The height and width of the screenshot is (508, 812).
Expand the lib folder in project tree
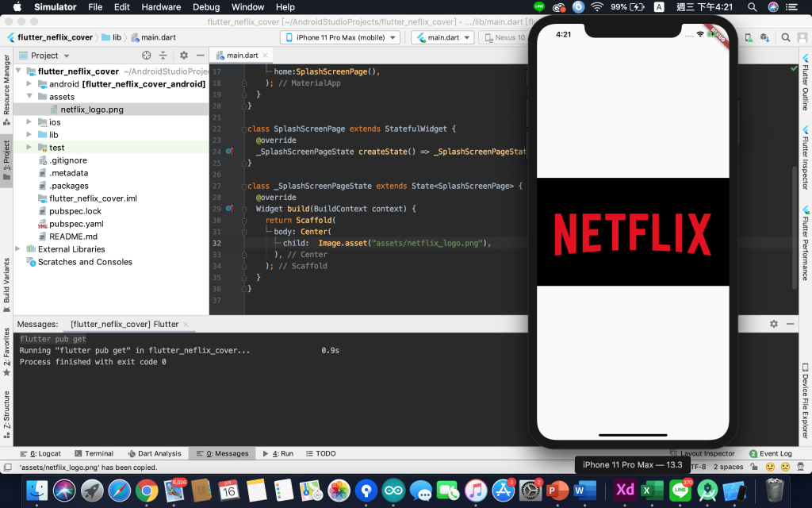tap(29, 134)
